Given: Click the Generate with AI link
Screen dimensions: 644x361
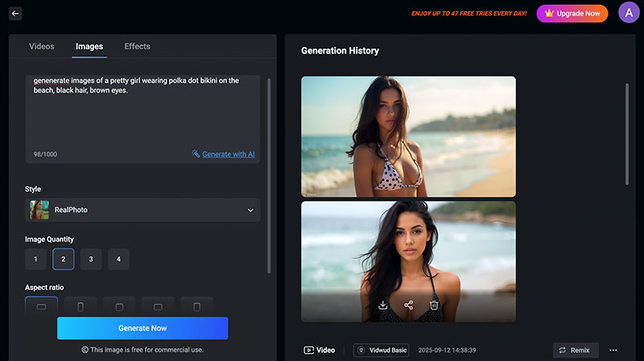Looking at the screenshot, I should [229, 154].
